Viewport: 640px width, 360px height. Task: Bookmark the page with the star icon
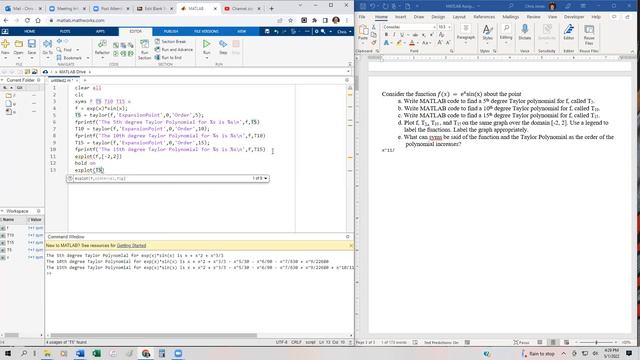click(x=290, y=20)
